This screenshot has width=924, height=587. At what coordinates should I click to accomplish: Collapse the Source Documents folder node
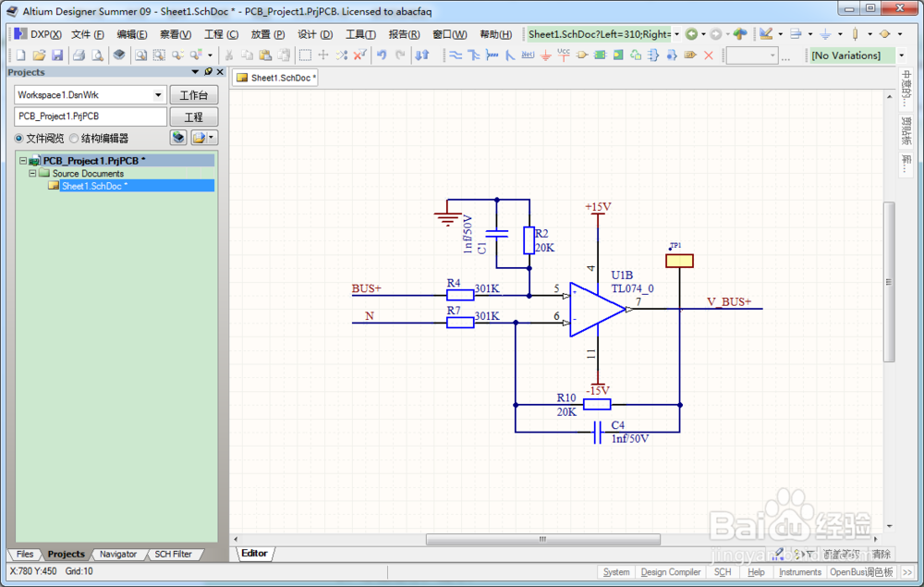[x=32, y=173]
